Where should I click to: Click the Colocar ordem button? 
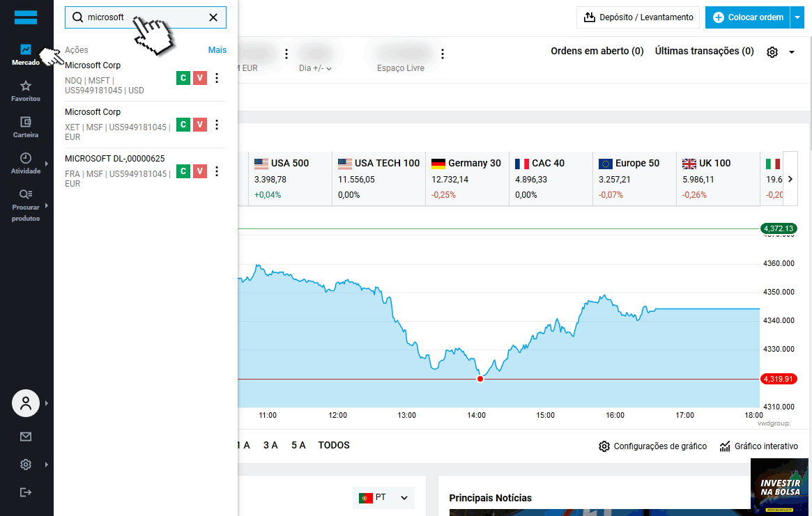748,17
